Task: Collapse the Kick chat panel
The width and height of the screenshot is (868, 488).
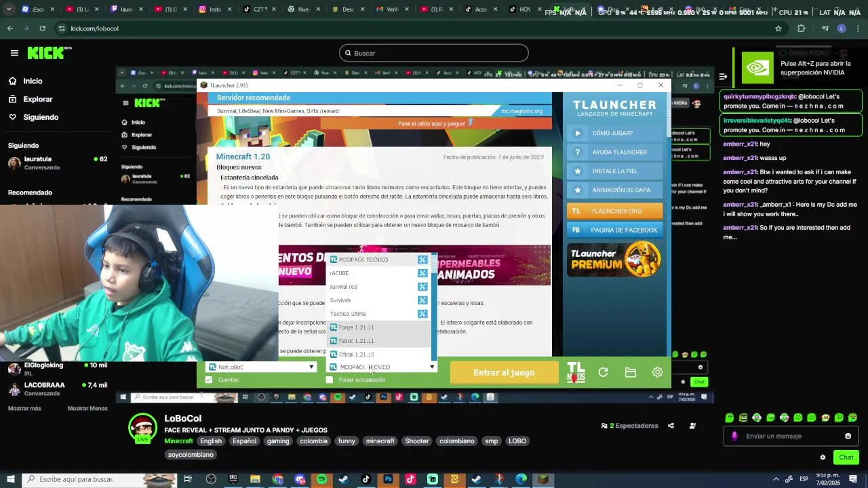Action: (723, 77)
